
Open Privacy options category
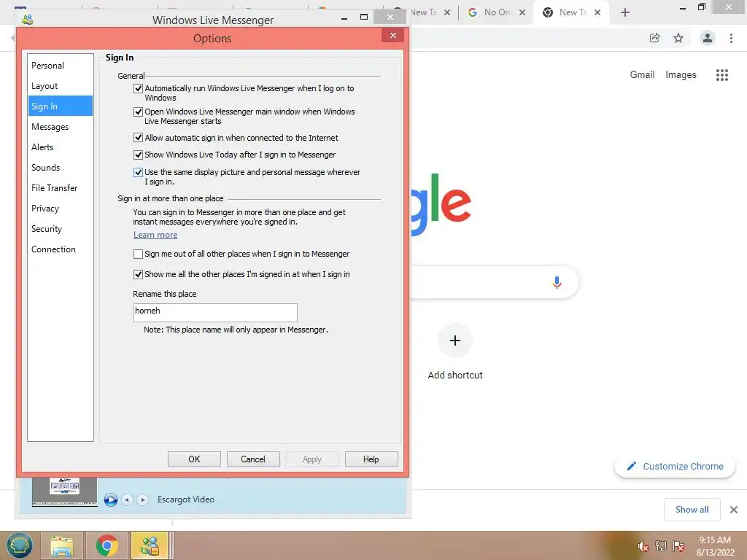click(x=60, y=209)
